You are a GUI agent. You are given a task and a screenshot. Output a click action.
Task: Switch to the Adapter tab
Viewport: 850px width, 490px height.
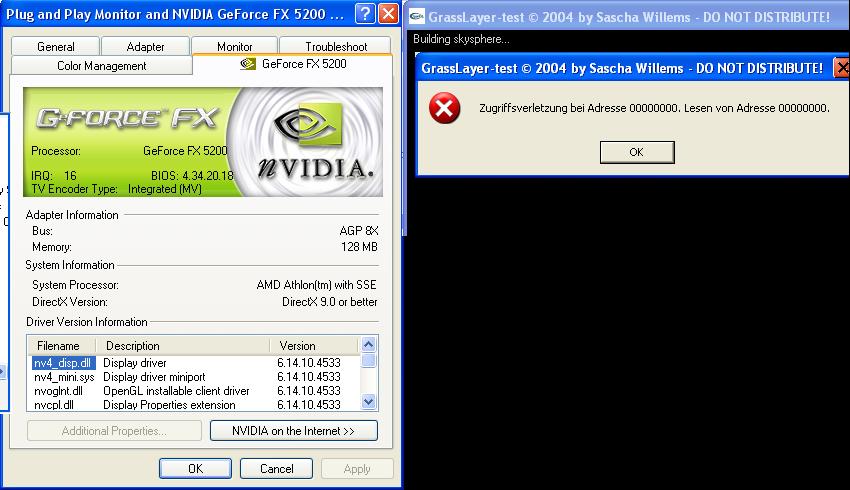(x=146, y=46)
